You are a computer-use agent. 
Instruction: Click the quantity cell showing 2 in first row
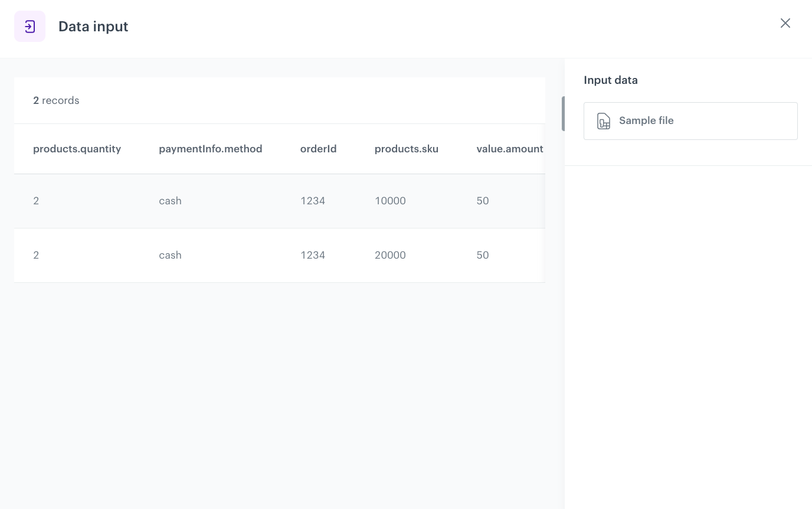[36, 201]
